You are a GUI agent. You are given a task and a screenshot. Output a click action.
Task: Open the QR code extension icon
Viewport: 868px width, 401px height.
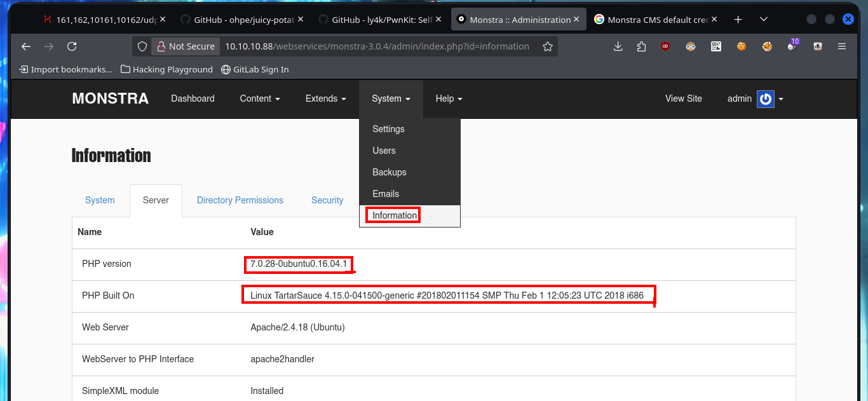[x=716, y=46]
